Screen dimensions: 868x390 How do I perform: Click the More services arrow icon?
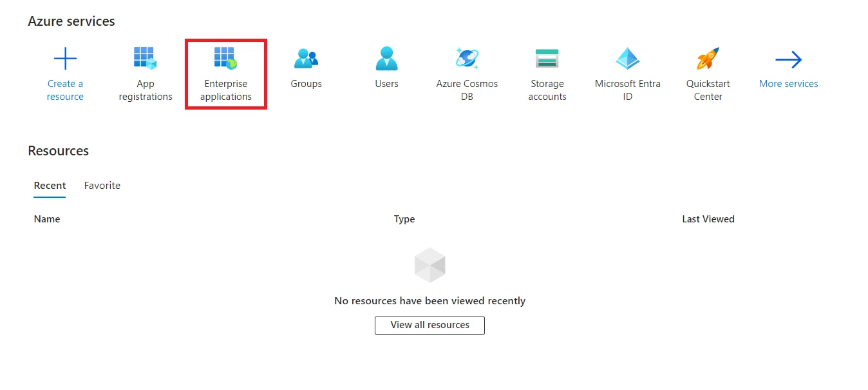(x=788, y=60)
